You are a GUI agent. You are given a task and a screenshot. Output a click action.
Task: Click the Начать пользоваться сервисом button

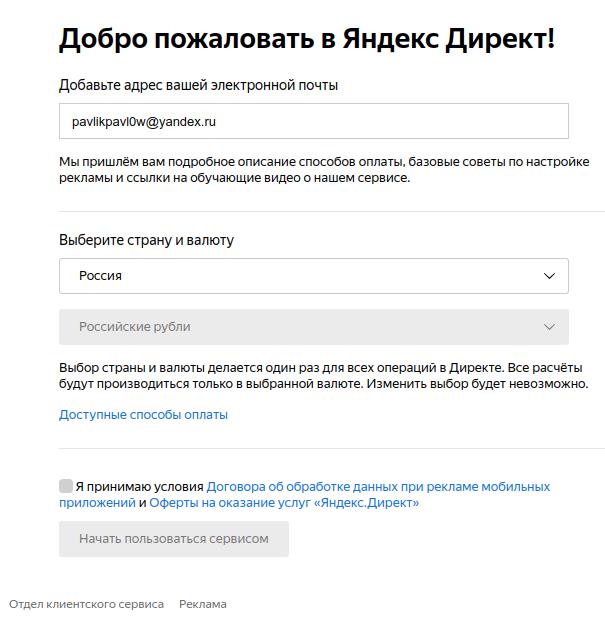point(174,539)
